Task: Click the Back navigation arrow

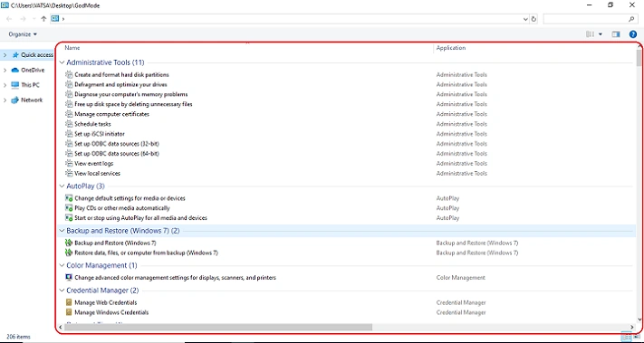Action: click(9, 19)
